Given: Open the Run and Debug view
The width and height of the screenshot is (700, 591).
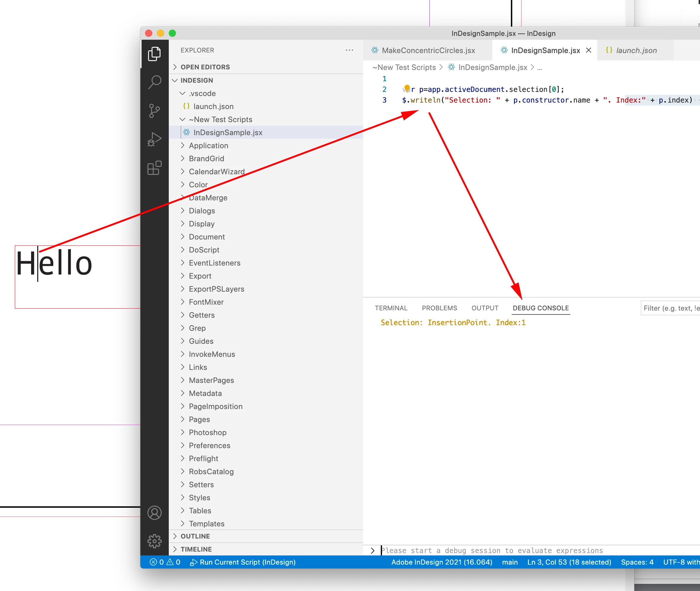Looking at the screenshot, I should [154, 139].
